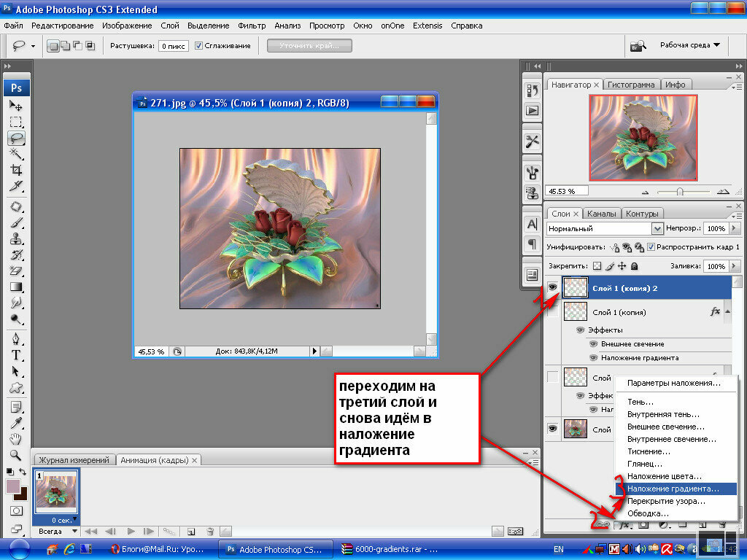Select the Lasso tool in the toolbox
The height and width of the screenshot is (560, 747).
point(16,138)
